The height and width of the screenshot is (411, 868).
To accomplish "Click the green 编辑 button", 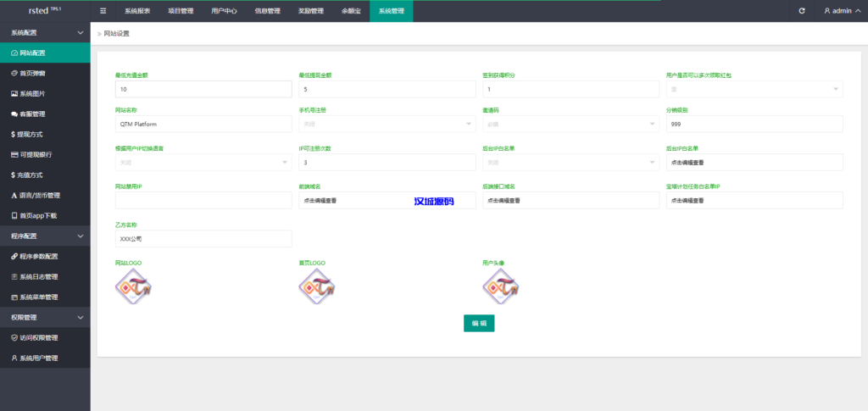I will click(x=479, y=323).
